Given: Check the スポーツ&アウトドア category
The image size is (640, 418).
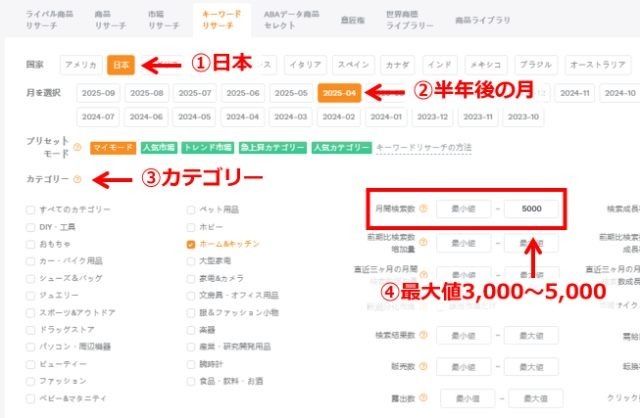Looking at the screenshot, I should (30, 313).
